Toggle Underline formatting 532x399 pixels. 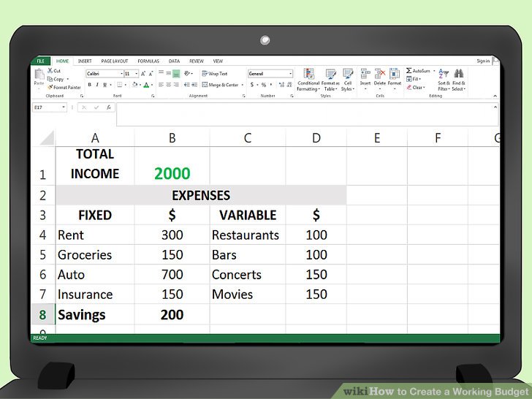pos(104,85)
